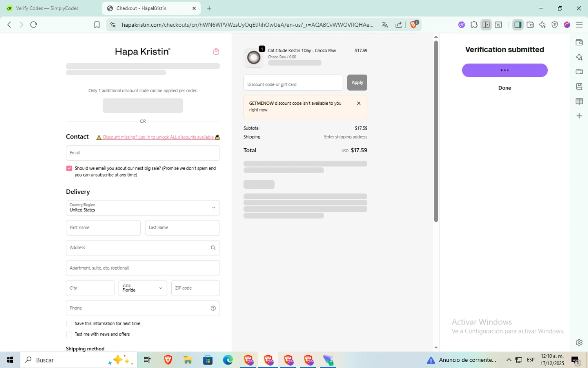Share this page using the share icon

coord(399,25)
